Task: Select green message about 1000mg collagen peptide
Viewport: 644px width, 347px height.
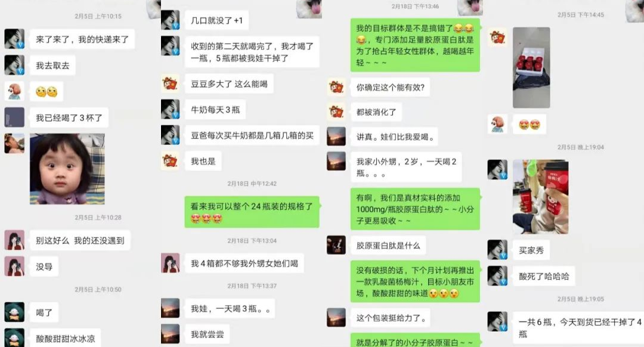Action: [x=415, y=209]
